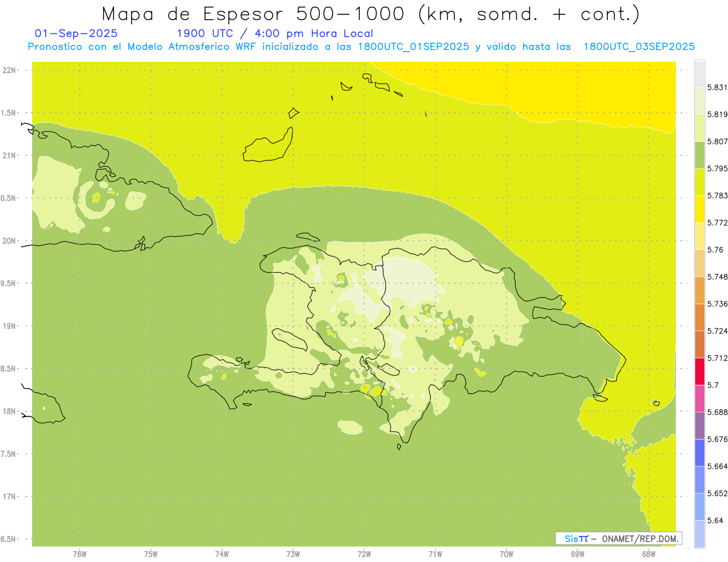
Task: Pick the orange swatch between 5.736 and 5.748
Action: (x=699, y=290)
